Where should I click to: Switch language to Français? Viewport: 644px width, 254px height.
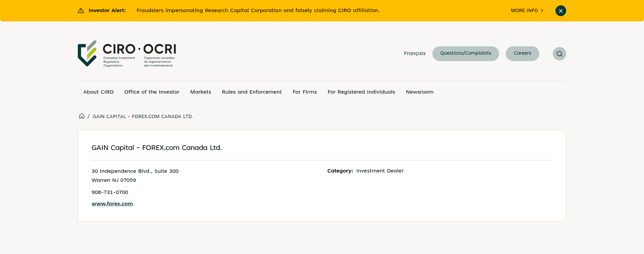[x=415, y=53]
